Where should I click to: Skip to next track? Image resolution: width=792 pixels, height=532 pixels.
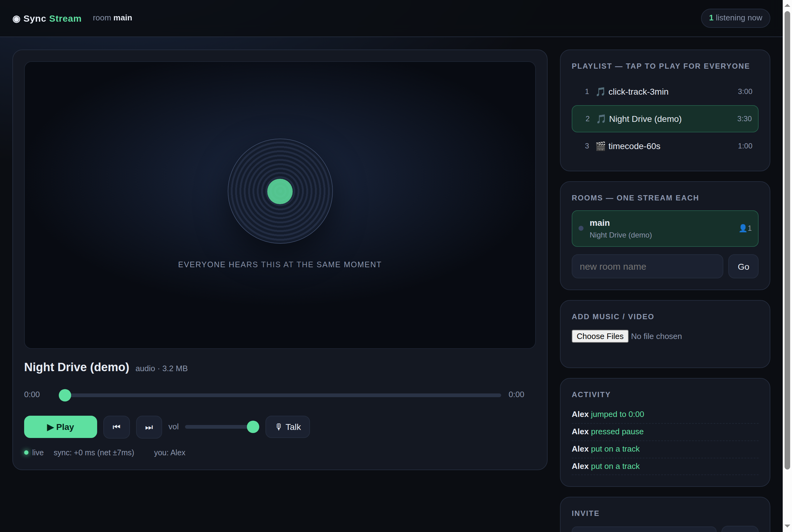point(149,427)
